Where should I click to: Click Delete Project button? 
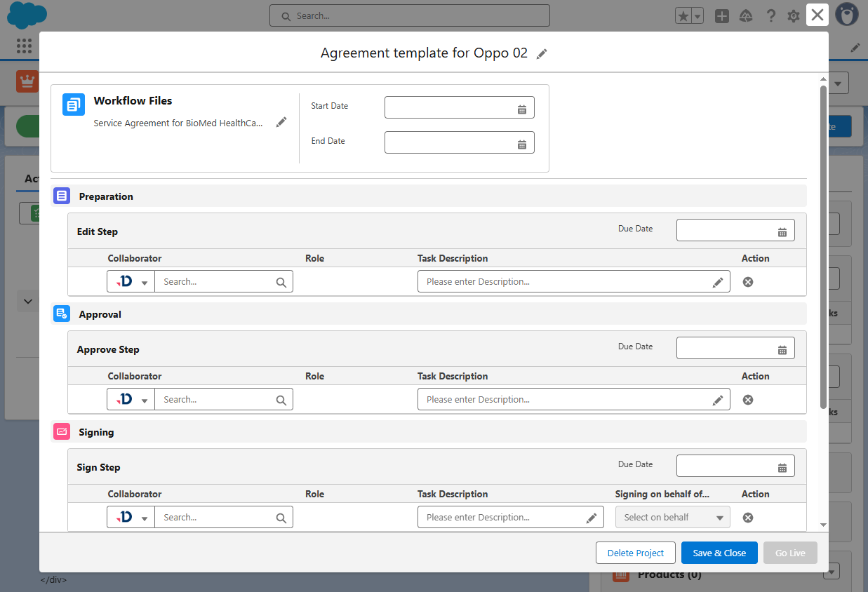pyautogui.click(x=635, y=553)
